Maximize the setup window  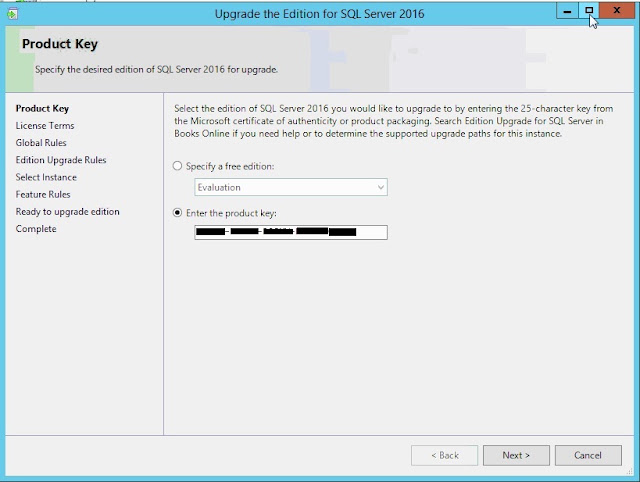[589, 11]
